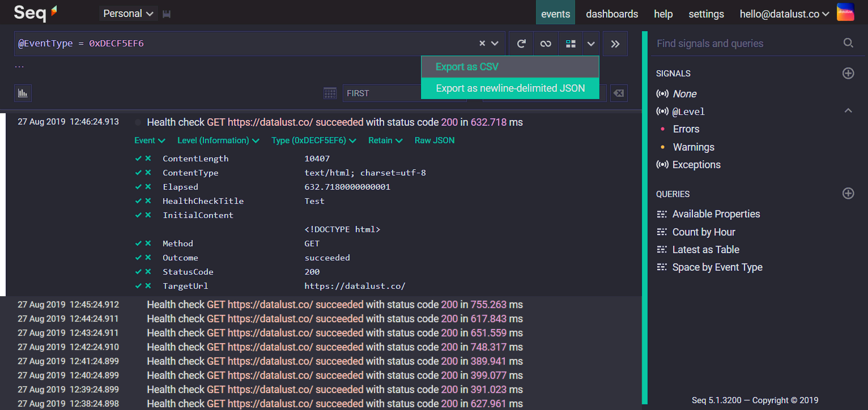This screenshot has height=410, width=868.
Task: Toggle the Warnings signal
Action: pyautogui.click(x=693, y=147)
